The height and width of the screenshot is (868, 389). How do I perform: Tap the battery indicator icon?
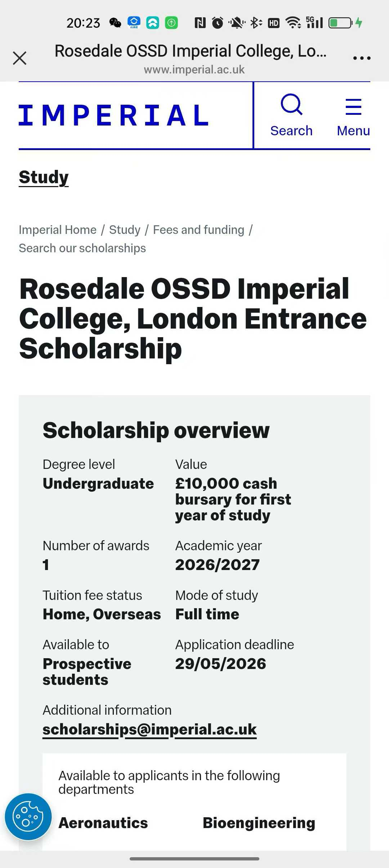tap(340, 23)
